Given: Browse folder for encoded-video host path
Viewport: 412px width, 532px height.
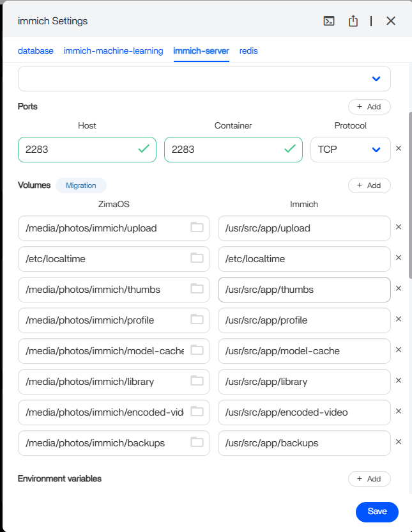Looking at the screenshot, I should 197,412.
